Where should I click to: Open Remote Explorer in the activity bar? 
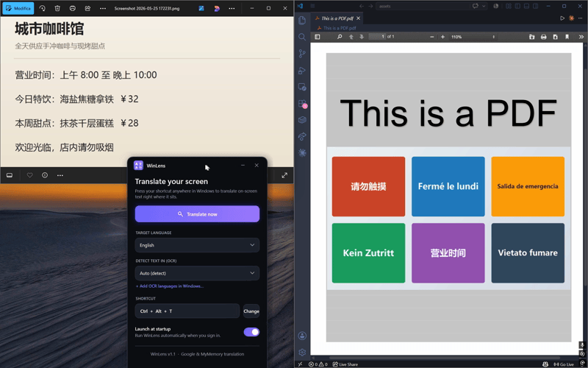(x=302, y=87)
